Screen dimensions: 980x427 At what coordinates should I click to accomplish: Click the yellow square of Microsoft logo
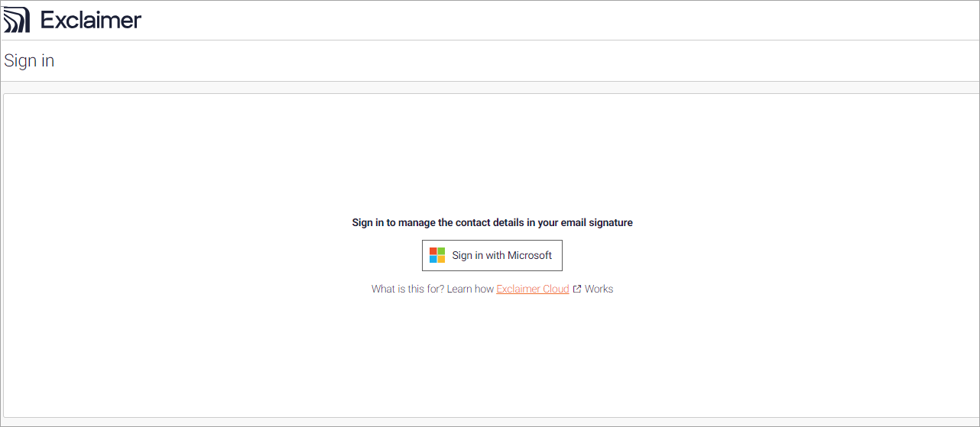pos(441,259)
